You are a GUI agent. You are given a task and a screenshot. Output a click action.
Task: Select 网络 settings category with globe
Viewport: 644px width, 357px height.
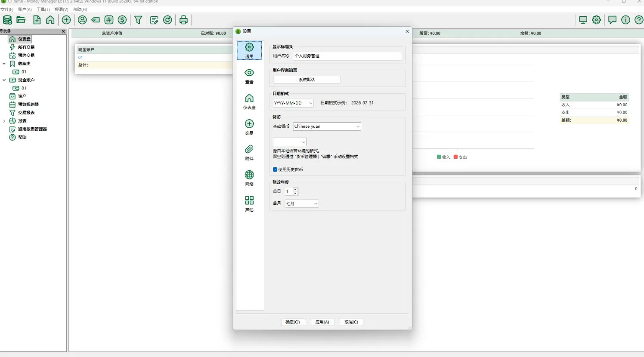tap(249, 178)
